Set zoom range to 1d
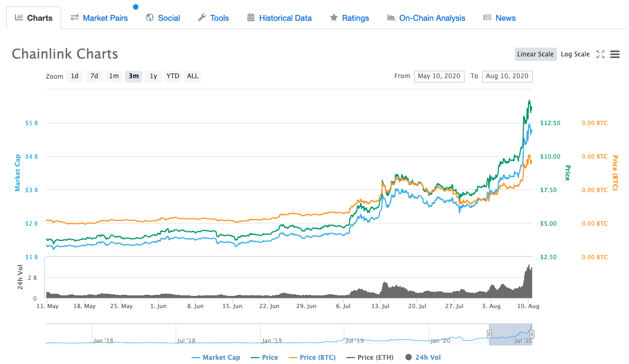Viewport: 629px width, 364px height. pyautogui.click(x=75, y=76)
